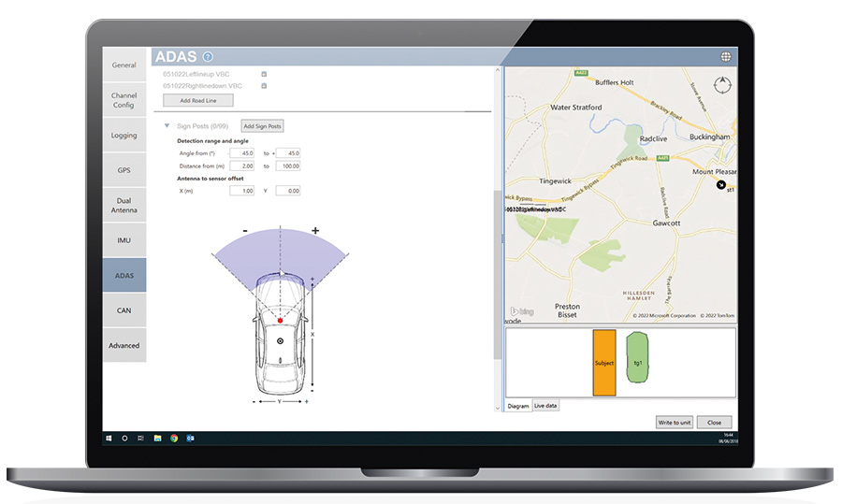The image size is (842, 504).
Task: Click the Windows Start button
Action: tap(109, 438)
